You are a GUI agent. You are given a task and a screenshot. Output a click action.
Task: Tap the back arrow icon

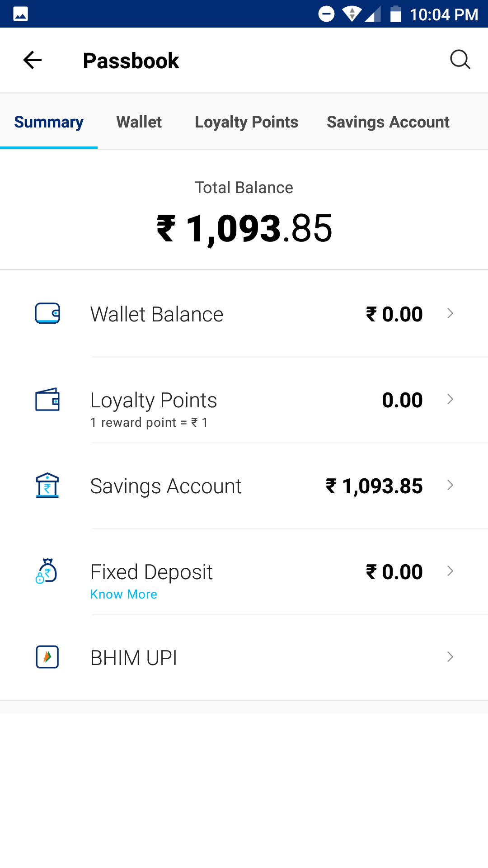coord(33,60)
